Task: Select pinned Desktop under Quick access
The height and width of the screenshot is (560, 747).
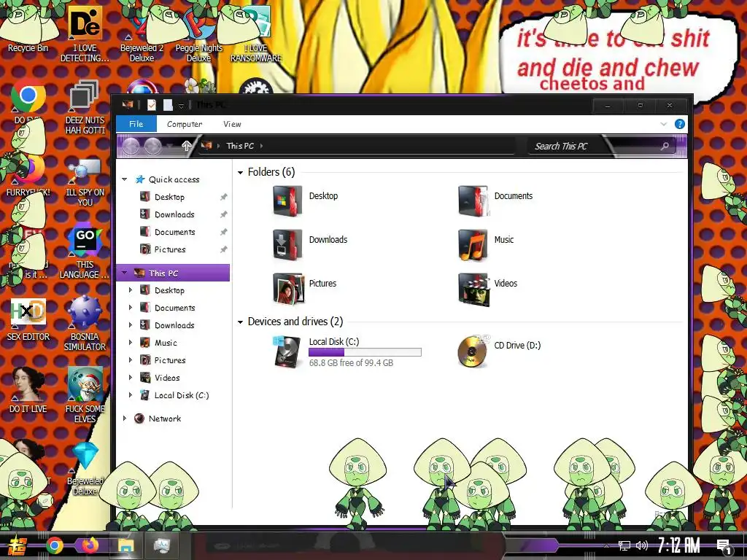Action: tap(169, 197)
